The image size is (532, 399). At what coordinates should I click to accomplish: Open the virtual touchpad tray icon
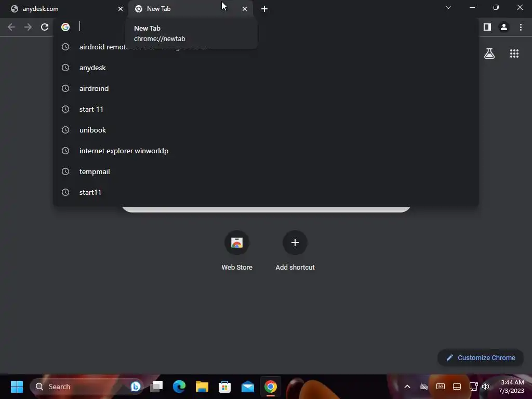[x=457, y=387]
